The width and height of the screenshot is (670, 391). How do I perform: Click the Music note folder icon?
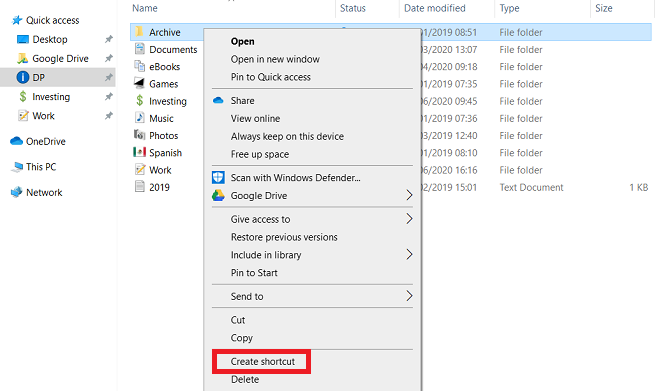click(x=140, y=118)
